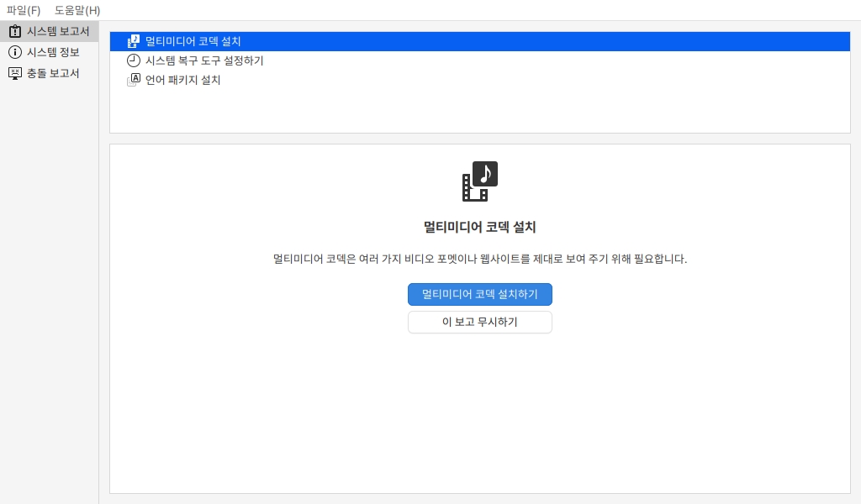Click the codec description text paragraph
This screenshot has width=861, height=504.
click(x=480, y=259)
